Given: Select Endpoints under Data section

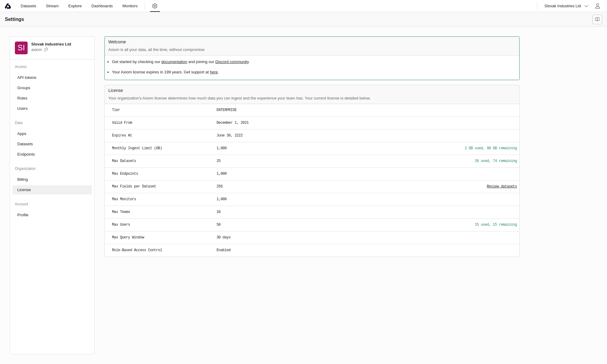Looking at the screenshot, I should coord(26,154).
